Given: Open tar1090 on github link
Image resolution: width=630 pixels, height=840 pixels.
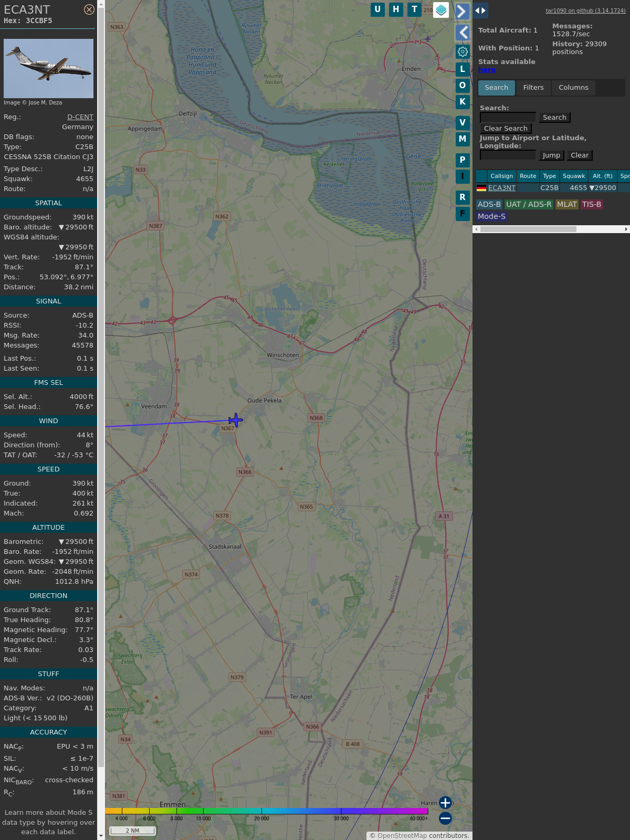Looking at the screenshot, I should 585,10.
